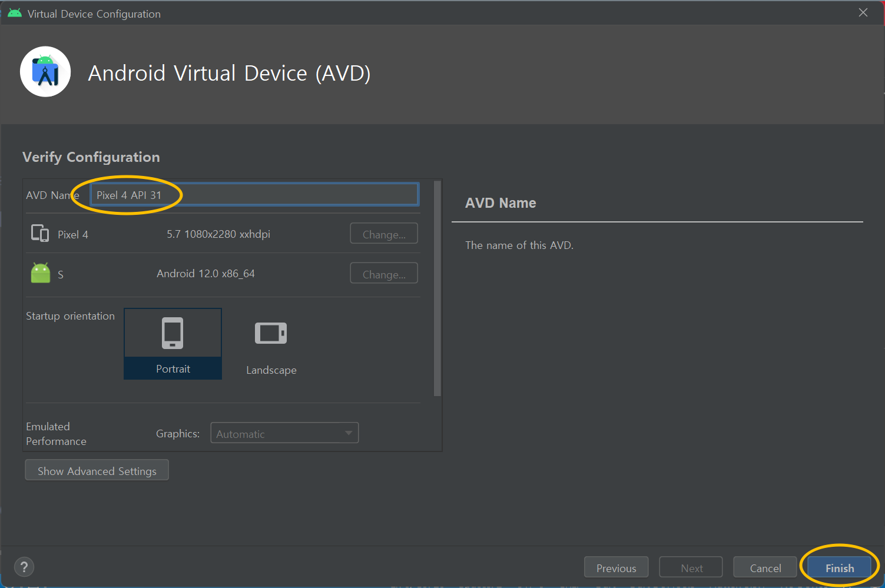Open the Graphics dropdown set to Automatic
This screenshot has width=885, height=588.
pyautogui.click(x=284, y=433)
